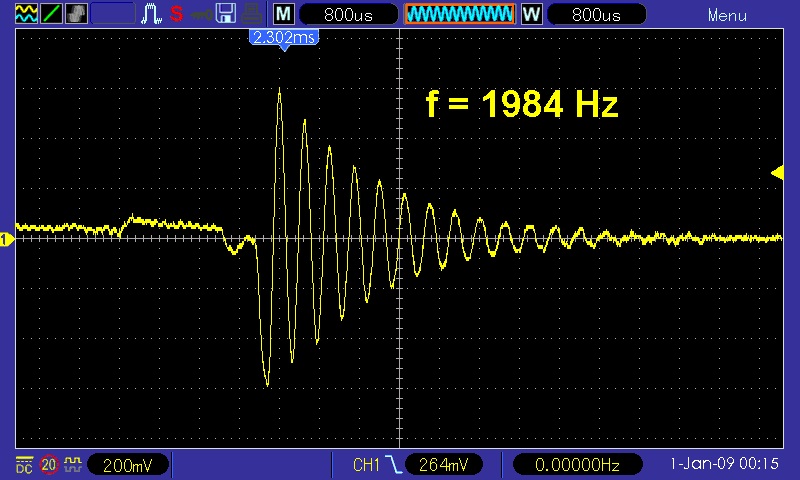Click the 0.00000Hz frequency counter readout
The image size is (800, 480).
pyautogui.click(x=577, y=464)
